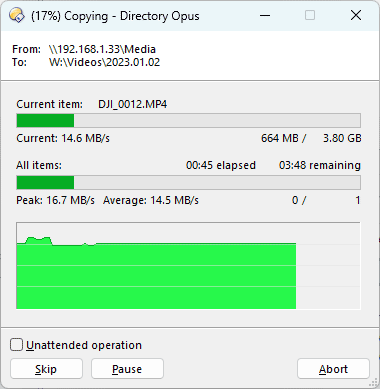
Task: Click the disabled maximize button
Action: pos(310,15)
